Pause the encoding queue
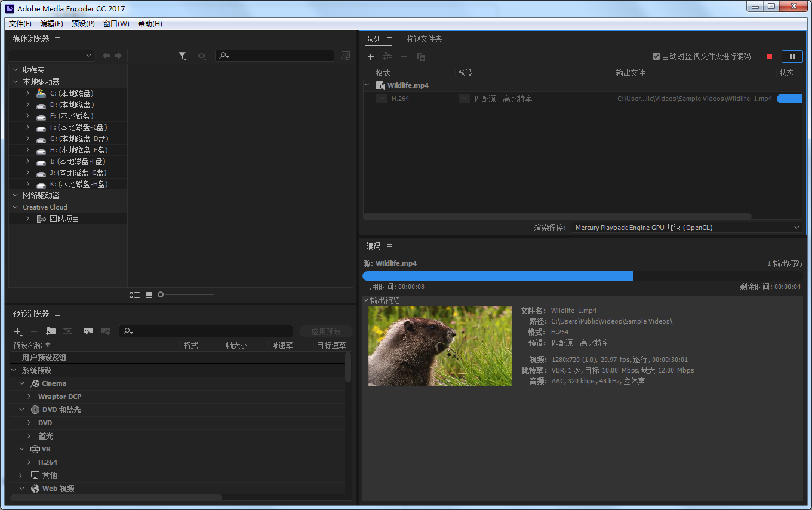The width and height of the screenshot is (812, 510). click(792, 56)
